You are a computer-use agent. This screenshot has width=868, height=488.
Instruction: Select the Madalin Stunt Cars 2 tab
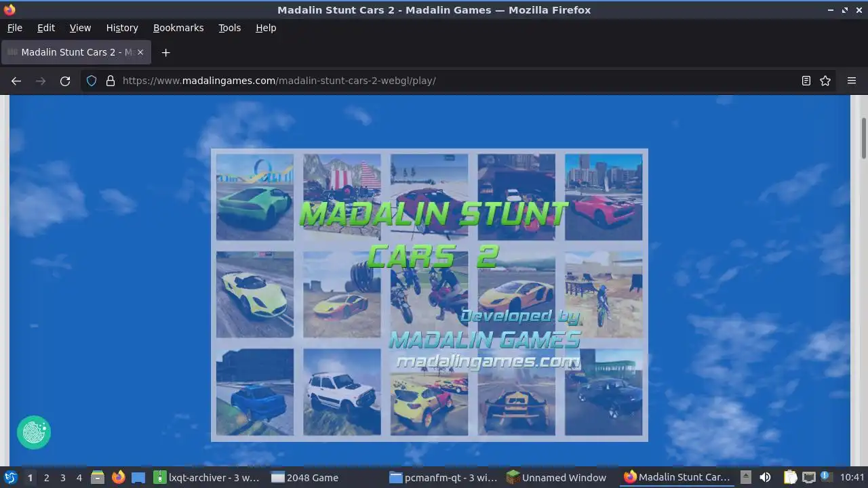coord(76,52)
